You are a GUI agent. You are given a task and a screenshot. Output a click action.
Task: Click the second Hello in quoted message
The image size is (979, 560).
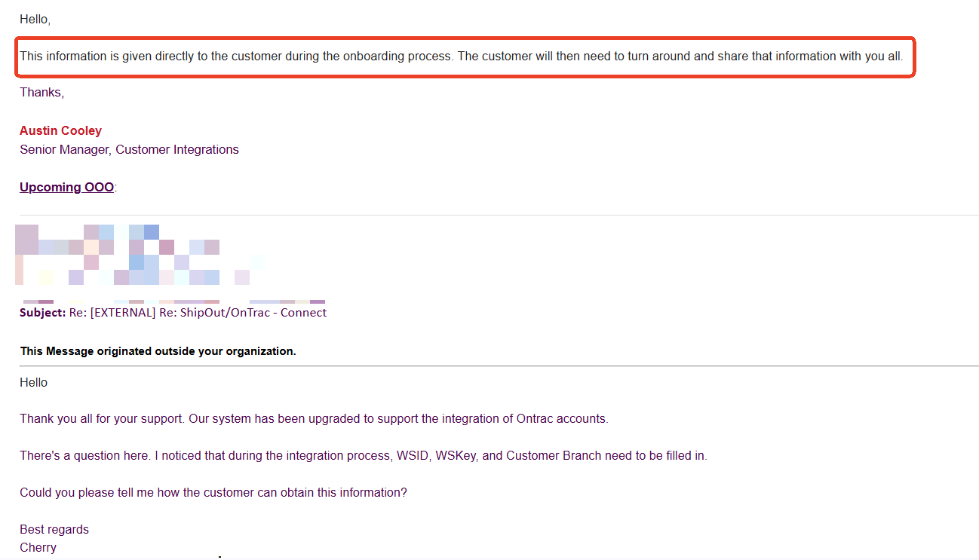click(x=33, y=383)
